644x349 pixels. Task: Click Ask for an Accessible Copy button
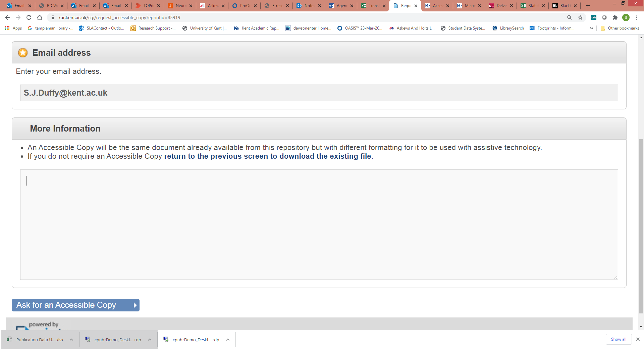tap(75, 305)
